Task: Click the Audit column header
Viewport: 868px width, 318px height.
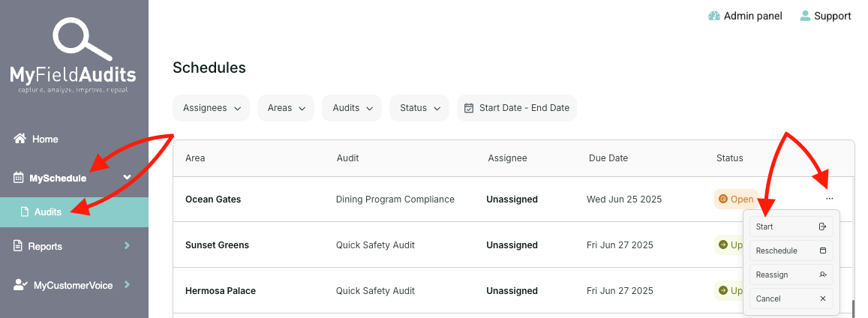Action: (347, 157)
